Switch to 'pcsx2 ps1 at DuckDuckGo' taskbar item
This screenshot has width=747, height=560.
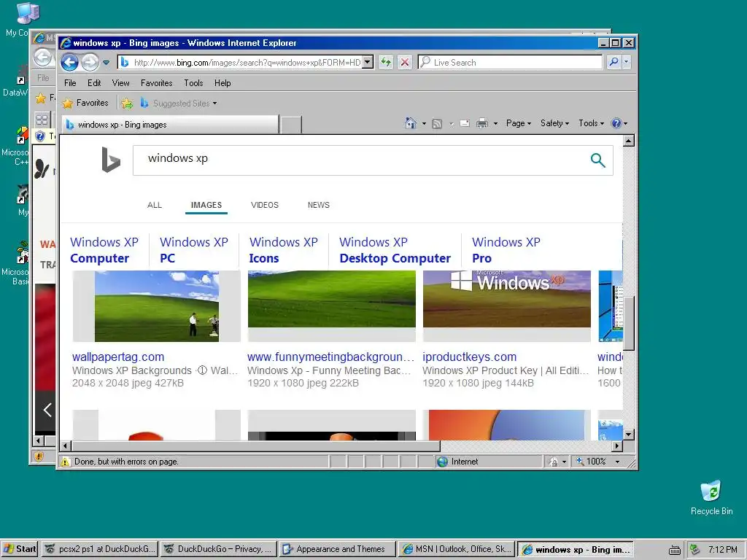click(100, 549)
